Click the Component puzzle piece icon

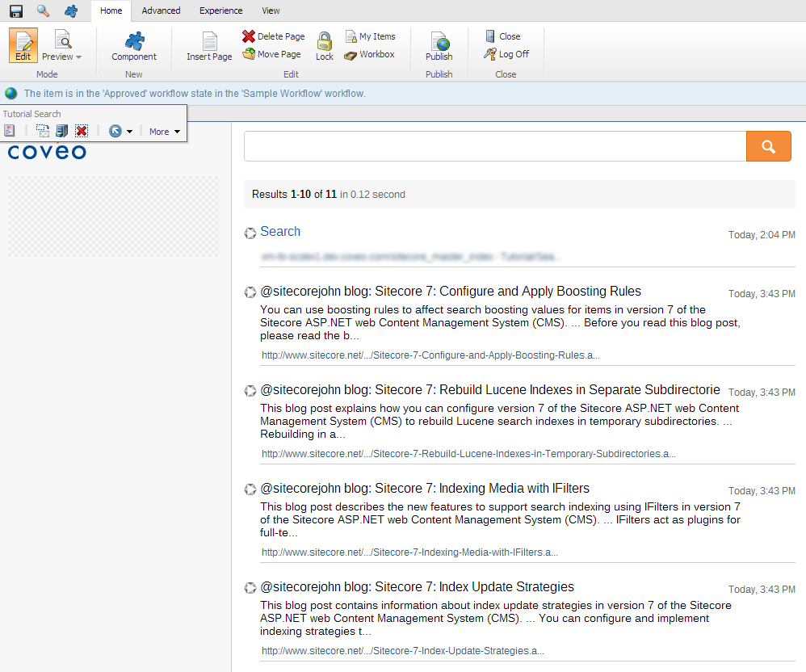click(134, 42)
